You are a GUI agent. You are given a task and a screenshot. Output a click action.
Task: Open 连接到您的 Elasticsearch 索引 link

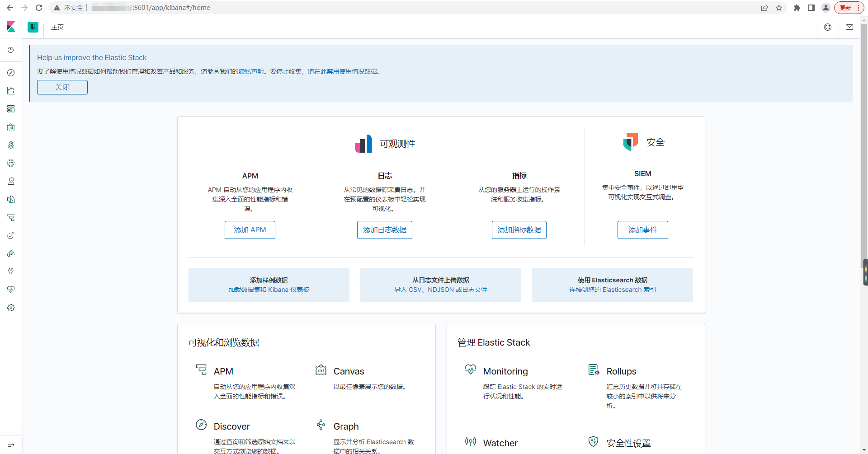[x=613, y=290]
